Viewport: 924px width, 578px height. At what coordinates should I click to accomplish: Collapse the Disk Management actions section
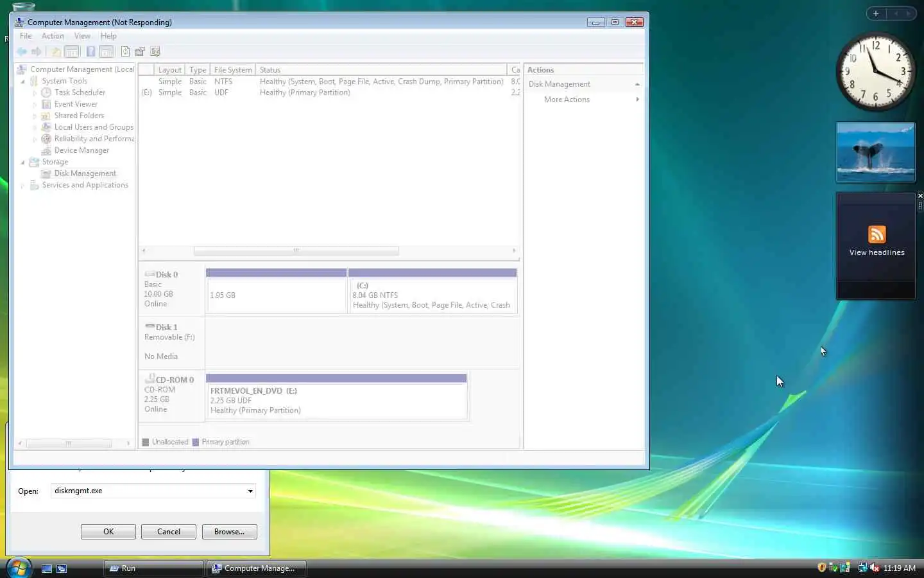637,84
